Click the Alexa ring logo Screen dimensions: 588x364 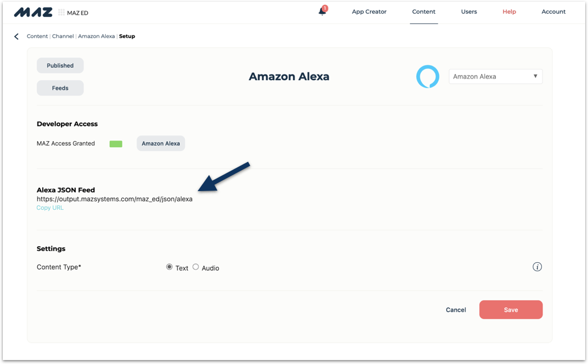(x=428, y=76)
